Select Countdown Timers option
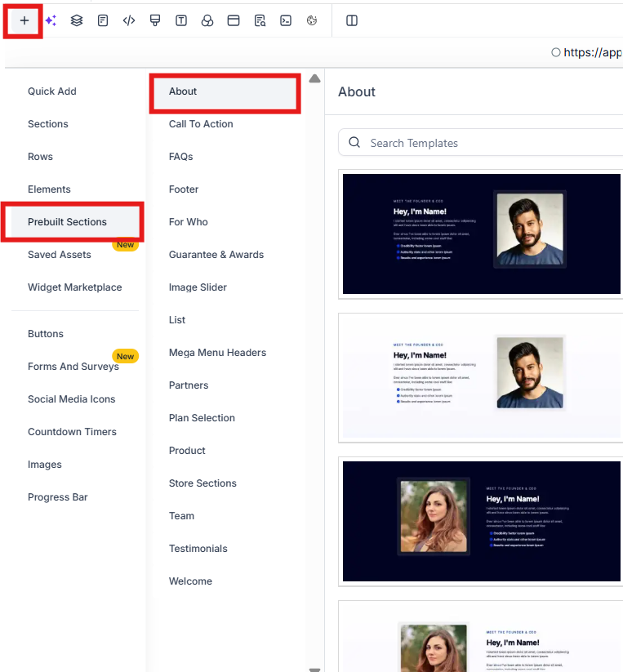The image size is (623, 672). click(x=72, y=432)
